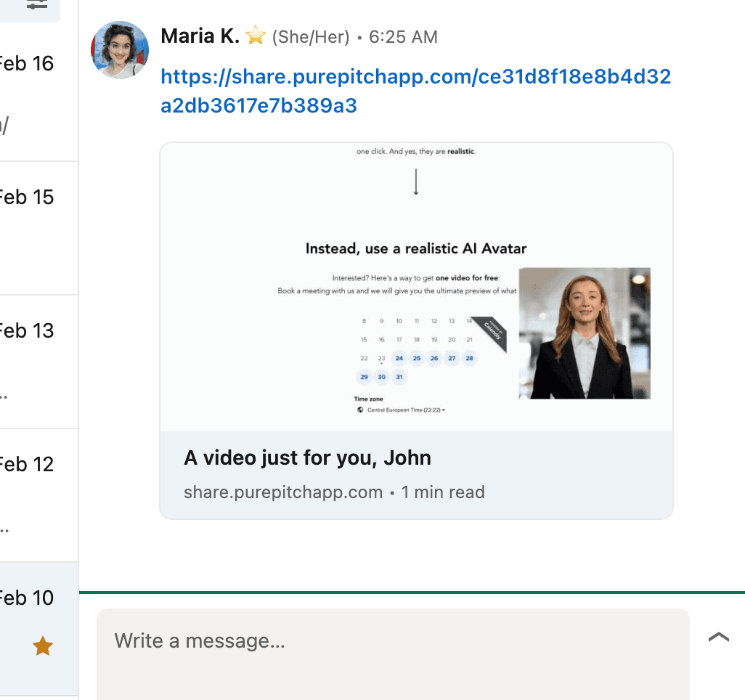
Task: Click date 24 on the preview calendar
Action: tap(399, 358)
